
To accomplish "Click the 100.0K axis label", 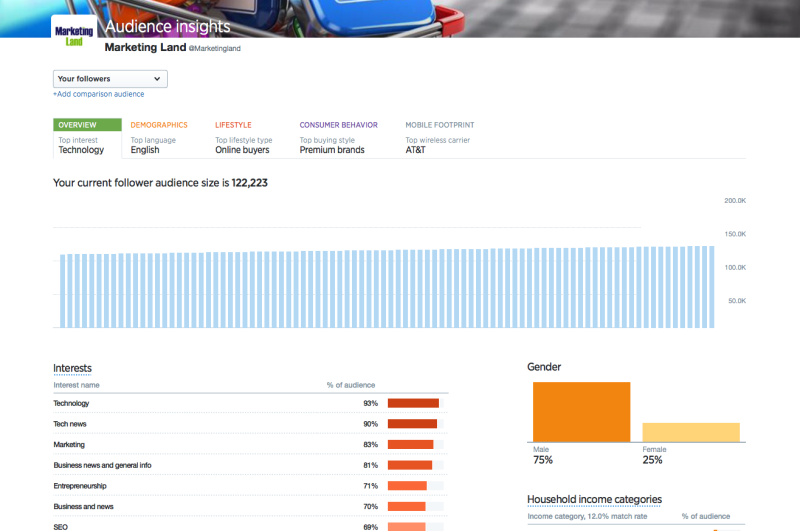I will (735, 268).
